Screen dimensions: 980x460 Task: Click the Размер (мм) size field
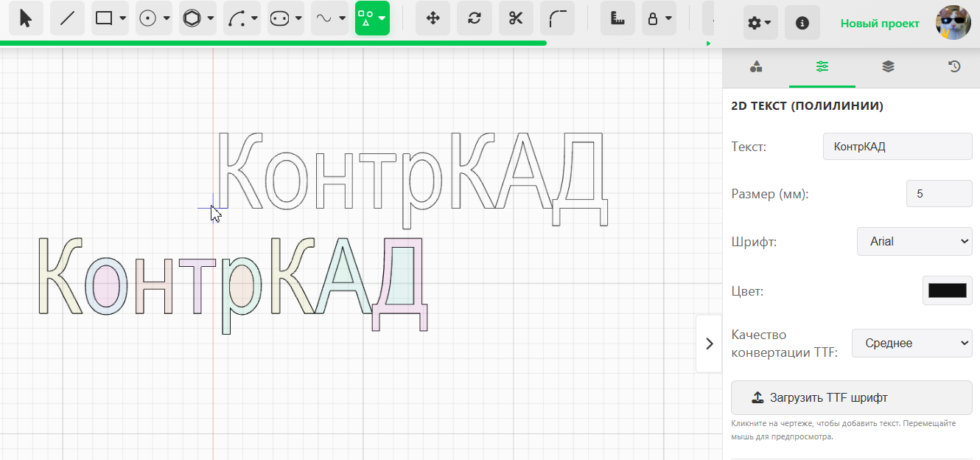click(939, 194)
